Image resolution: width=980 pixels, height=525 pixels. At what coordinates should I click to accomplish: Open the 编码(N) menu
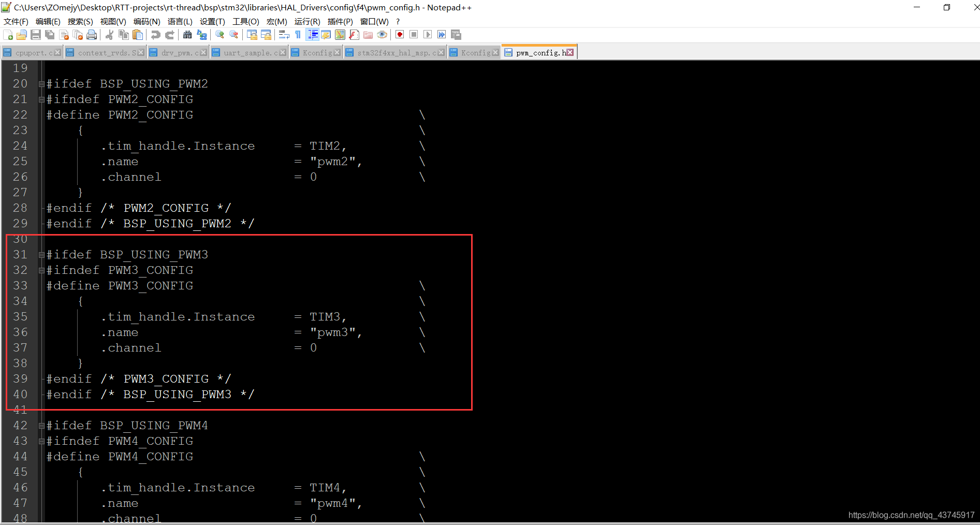coord(147,21)
